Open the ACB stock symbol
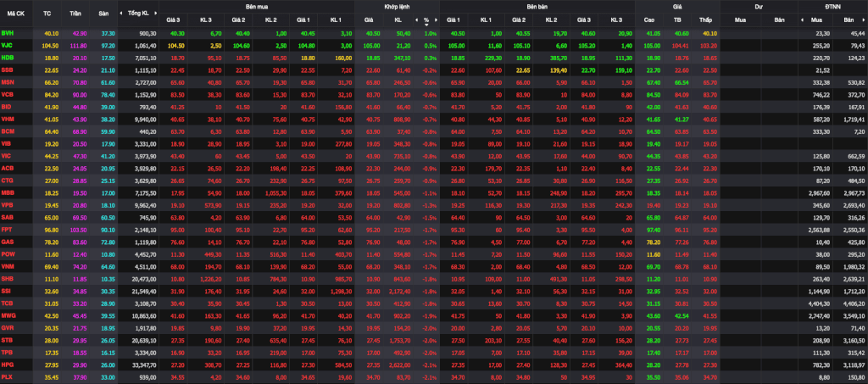Image resolution: width=868 pixels, height=384 pixels. pos(8,168)
